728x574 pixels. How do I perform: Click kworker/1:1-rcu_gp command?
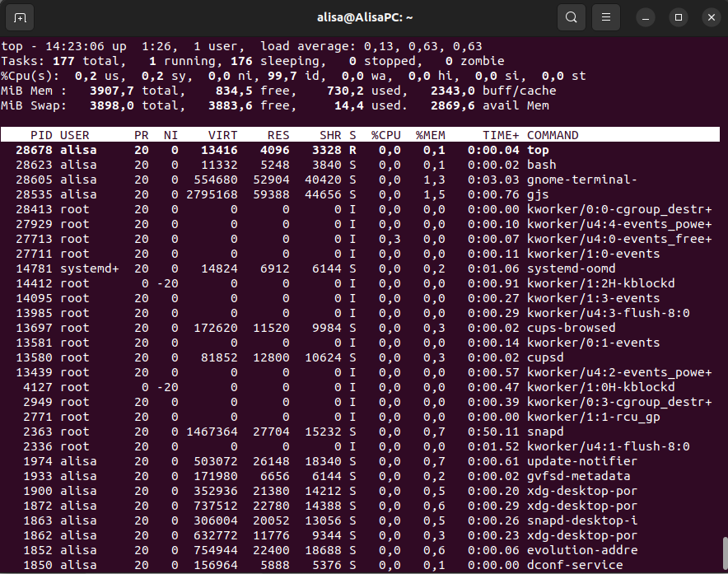594,417
